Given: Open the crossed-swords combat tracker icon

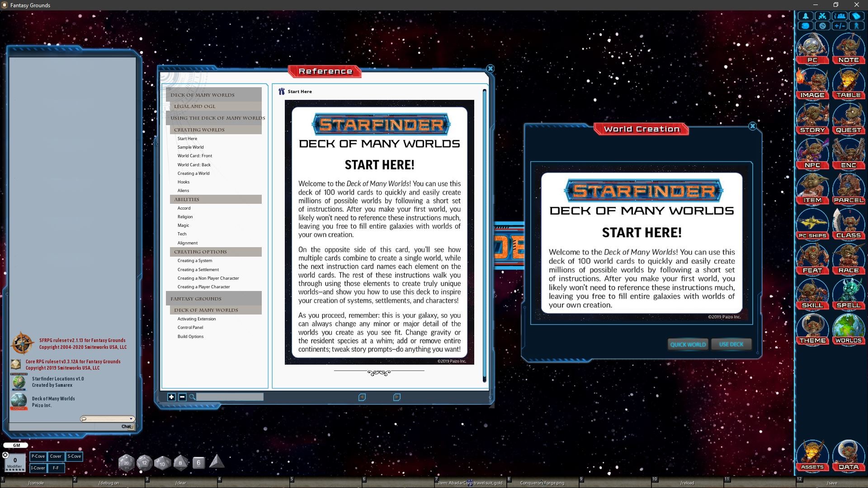Looking at the screenshot, I should [x=823, y=15].
